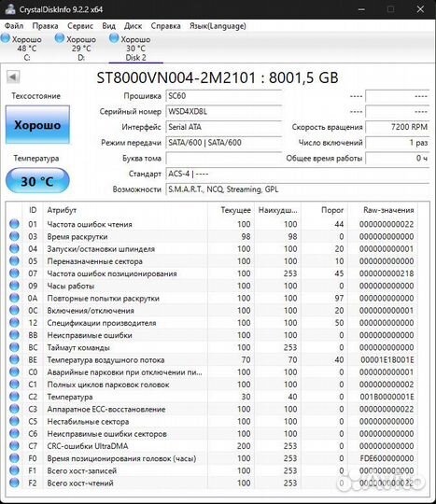Click status icon for Часы работы
This screenshot has width=436, height=504.
click(x=14, y=286)
